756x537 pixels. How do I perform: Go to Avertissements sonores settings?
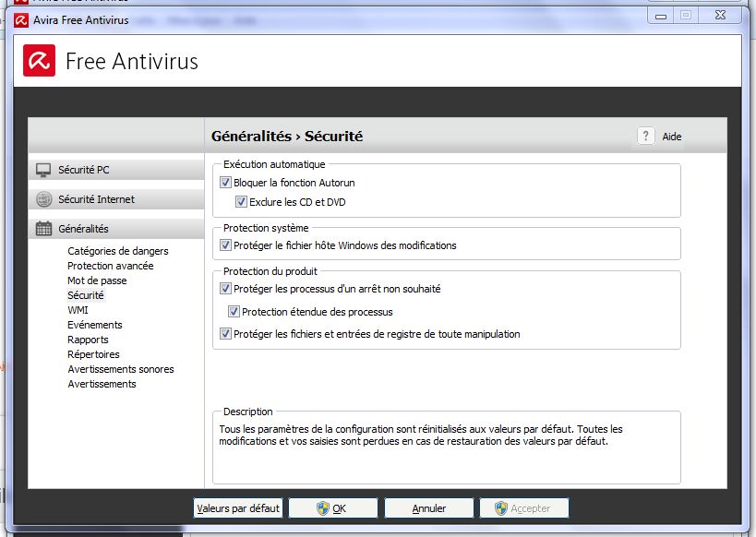click(120, 369)
